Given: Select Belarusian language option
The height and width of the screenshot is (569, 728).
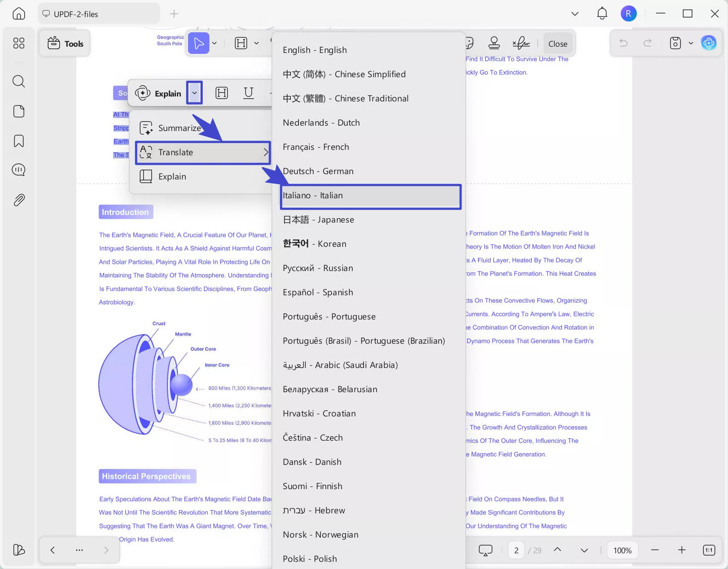Looking at the screenshot, I should tap(368, 389).
